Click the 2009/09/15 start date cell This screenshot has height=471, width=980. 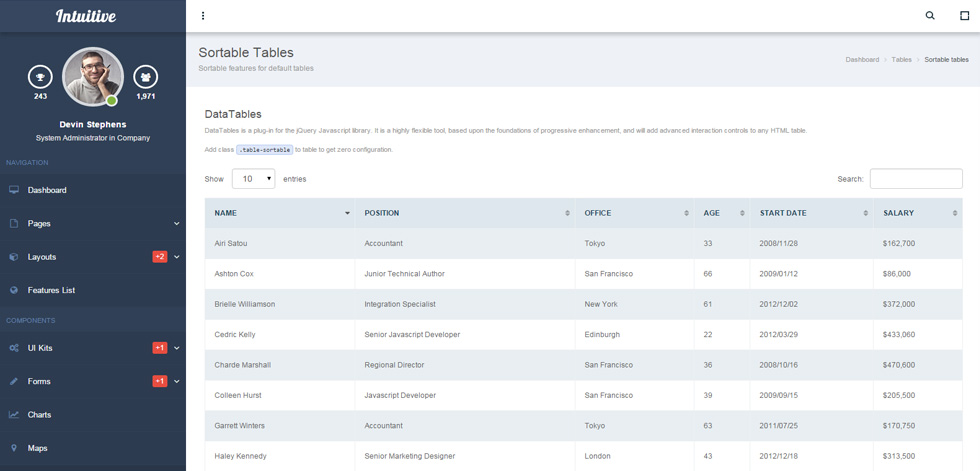coord(812,395)
